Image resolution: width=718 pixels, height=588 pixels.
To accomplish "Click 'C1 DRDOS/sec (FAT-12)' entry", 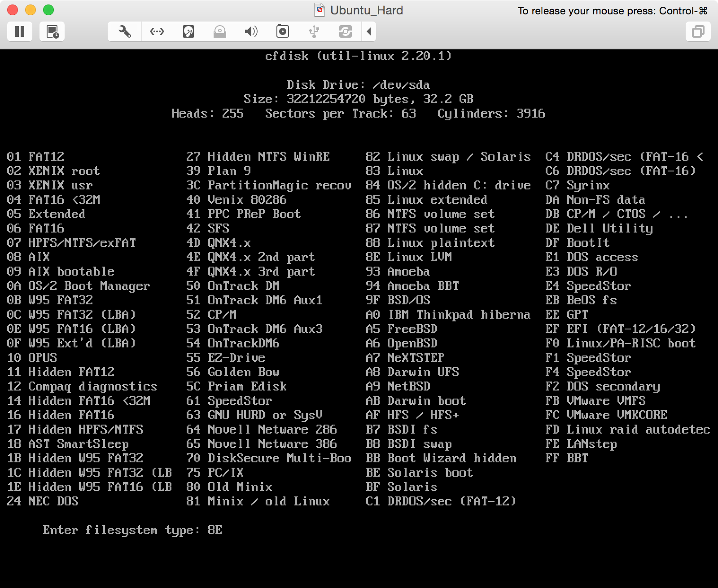I will pyautogui.click(x=441, y=501).
